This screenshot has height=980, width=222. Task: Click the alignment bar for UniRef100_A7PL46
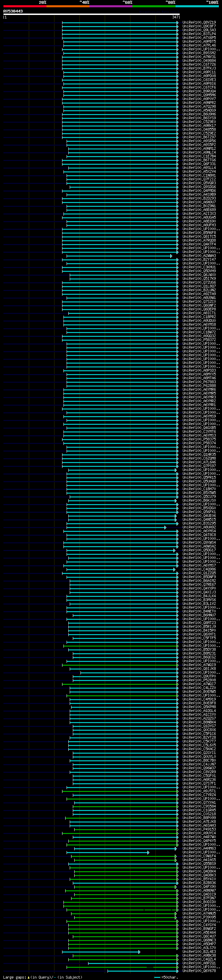pyautogui.click(x=121, y=46)
